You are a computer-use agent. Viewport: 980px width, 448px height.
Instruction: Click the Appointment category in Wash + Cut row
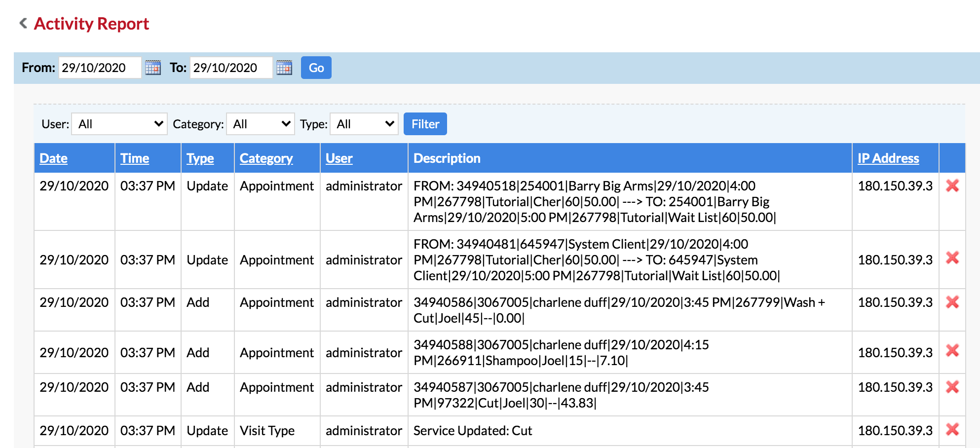277,302
